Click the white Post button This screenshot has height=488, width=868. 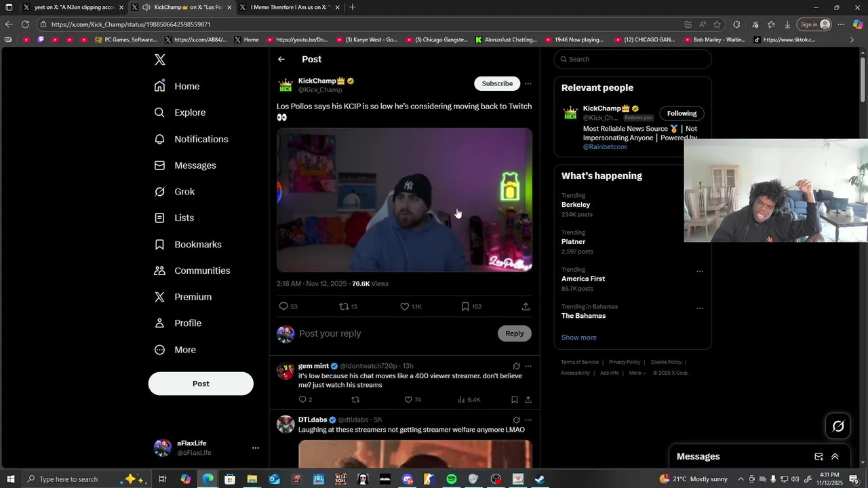click(201, 384)
